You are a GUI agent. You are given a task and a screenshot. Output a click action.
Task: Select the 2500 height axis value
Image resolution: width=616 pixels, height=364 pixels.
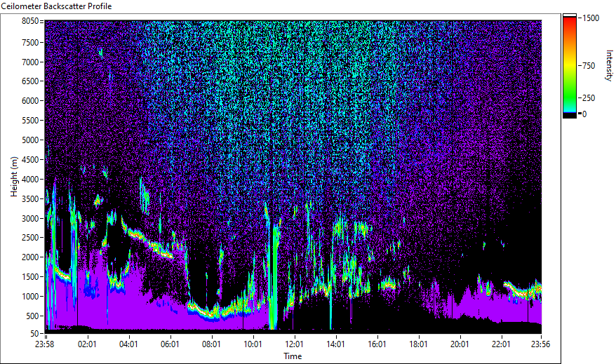30,238
